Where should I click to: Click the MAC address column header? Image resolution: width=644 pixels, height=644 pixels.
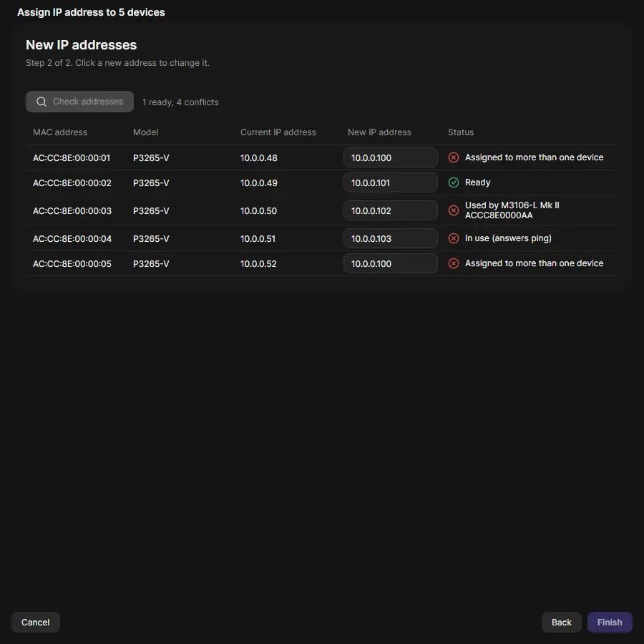point(60,132)
